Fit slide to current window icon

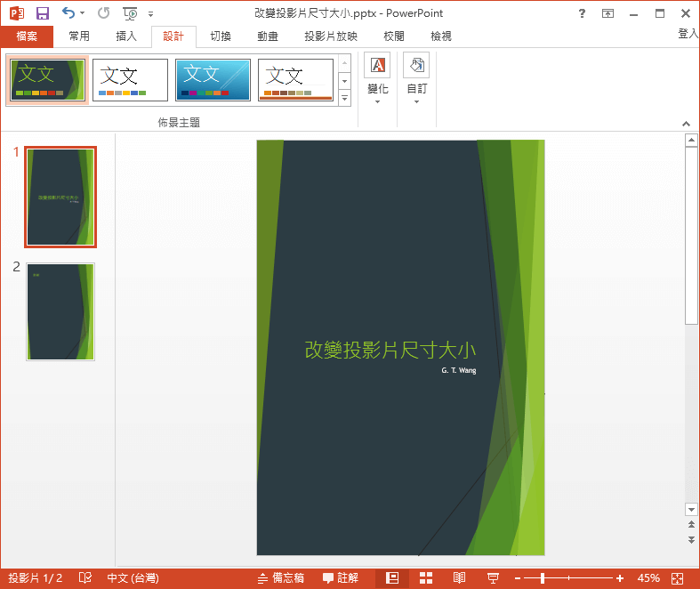tap(678, 578)
